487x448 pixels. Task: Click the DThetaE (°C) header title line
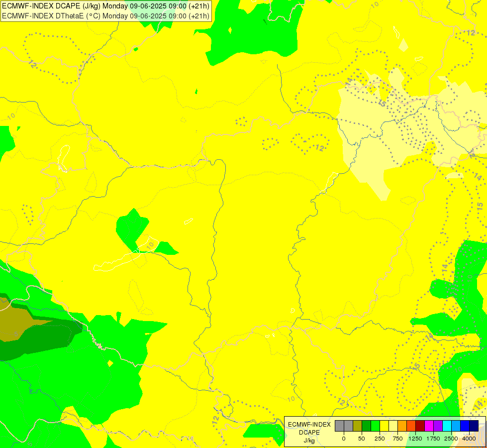point(105,16)
